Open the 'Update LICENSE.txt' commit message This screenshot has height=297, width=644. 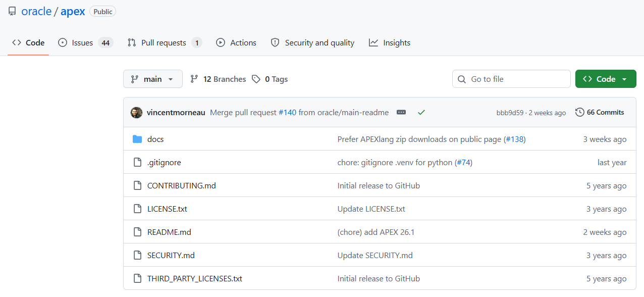pyautogui.click(x=371, y=209)
